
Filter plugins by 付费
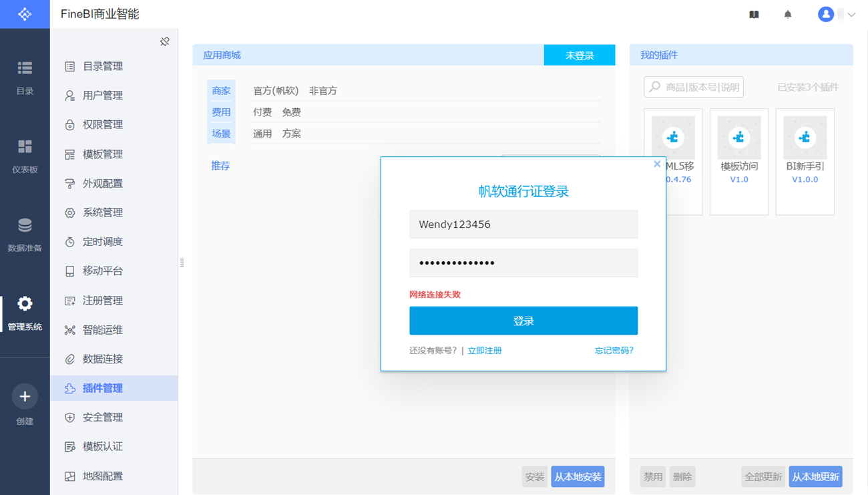pos(262,112)
